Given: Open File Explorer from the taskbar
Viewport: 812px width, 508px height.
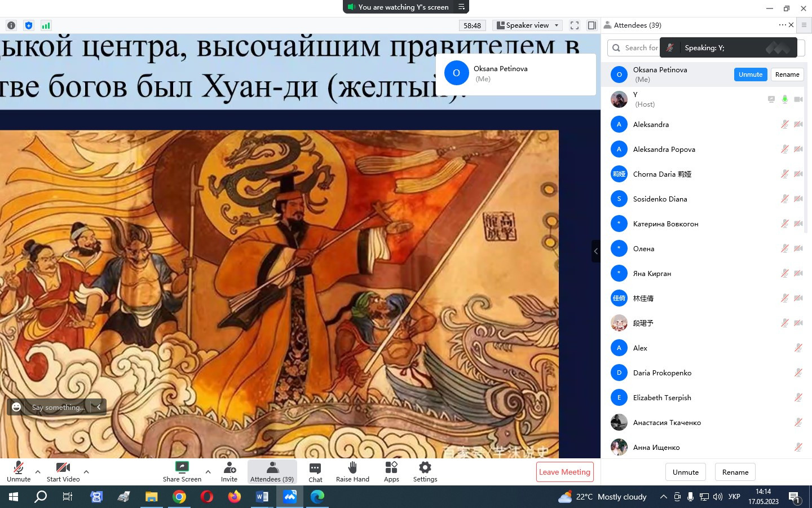Looking at the screenshot, I should 152,497.
